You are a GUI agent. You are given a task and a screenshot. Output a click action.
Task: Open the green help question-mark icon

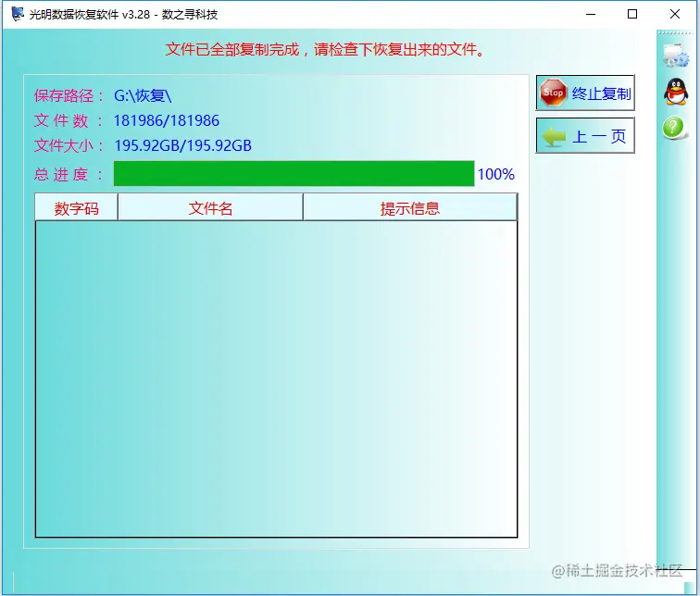pos(674,129)
